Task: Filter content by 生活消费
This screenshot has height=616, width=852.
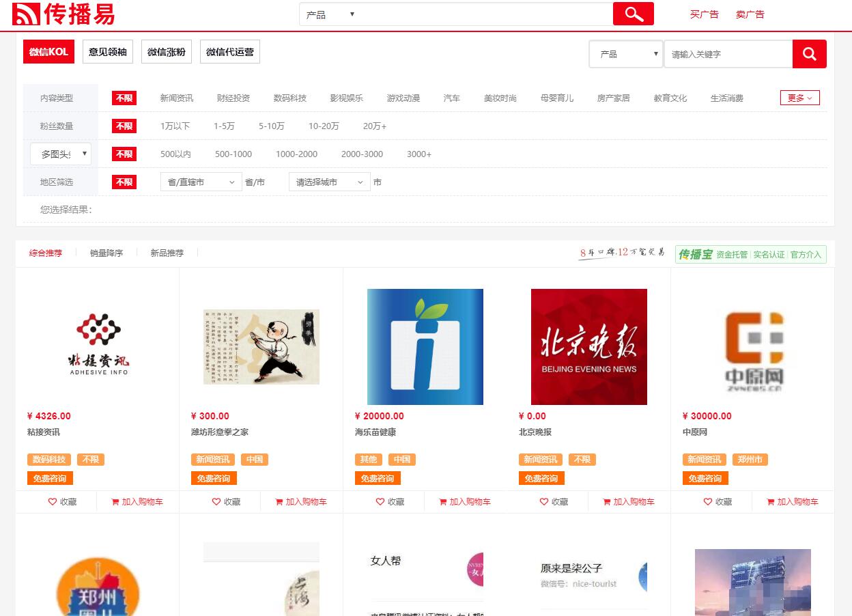Action: pos(727,98)
